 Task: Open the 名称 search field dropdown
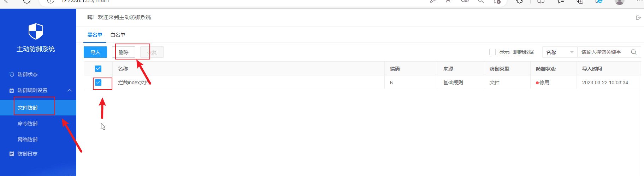click(560, 52)
